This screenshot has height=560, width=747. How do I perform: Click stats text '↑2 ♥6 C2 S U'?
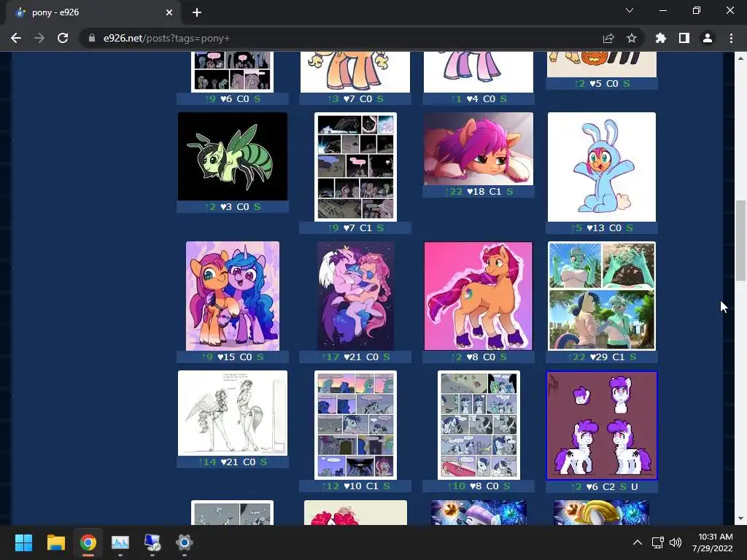point(604,486)
